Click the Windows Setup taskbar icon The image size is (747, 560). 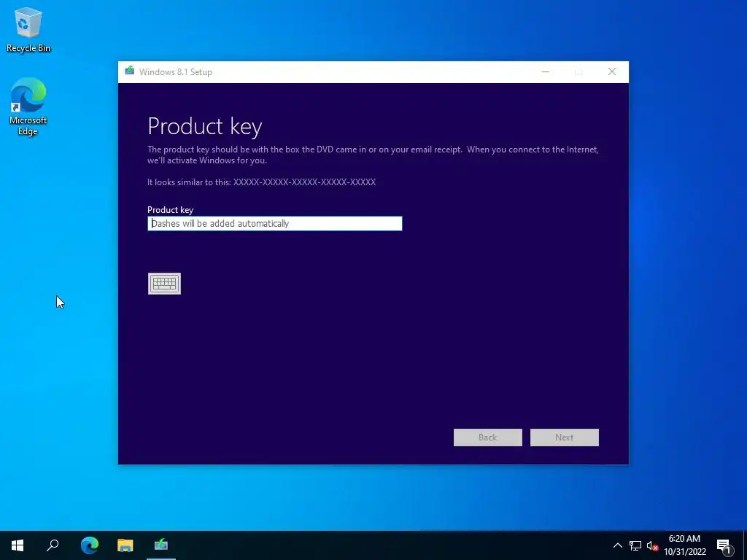(x=161, y=545)
